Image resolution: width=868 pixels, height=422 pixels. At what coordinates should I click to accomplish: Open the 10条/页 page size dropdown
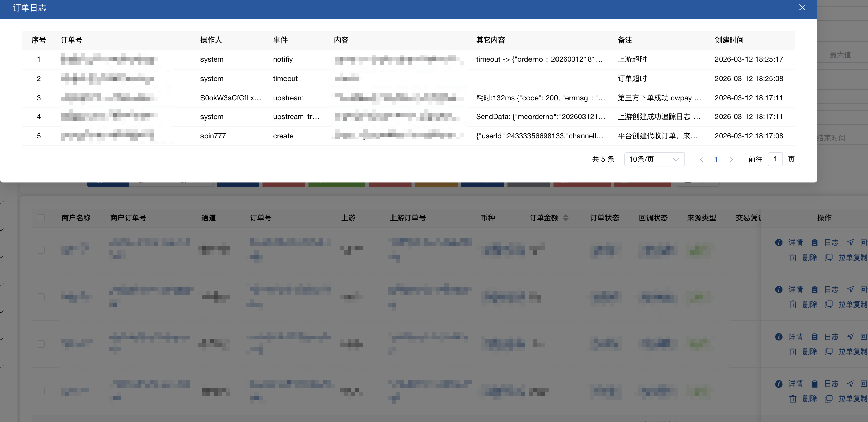(x=654, y=159)
